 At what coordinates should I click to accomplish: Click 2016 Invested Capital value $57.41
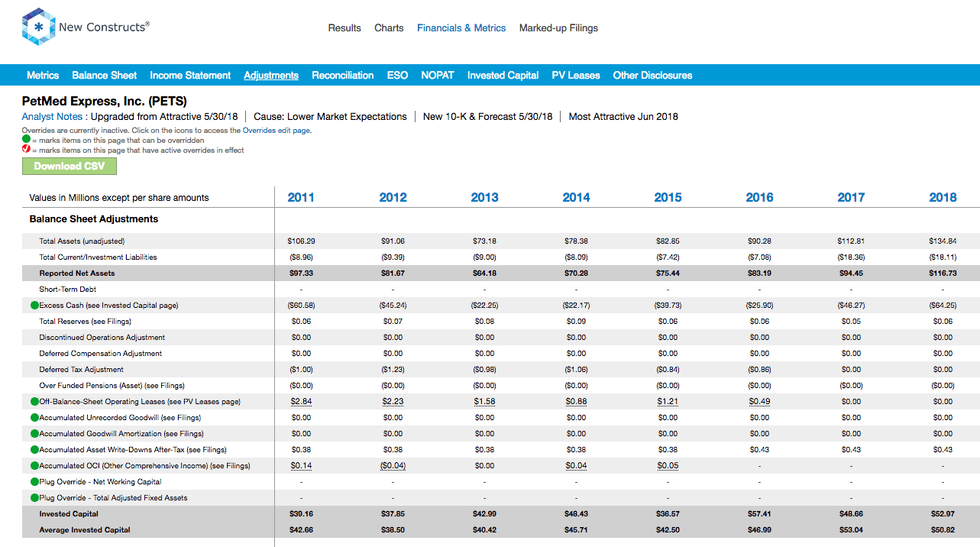coord(759,514)
